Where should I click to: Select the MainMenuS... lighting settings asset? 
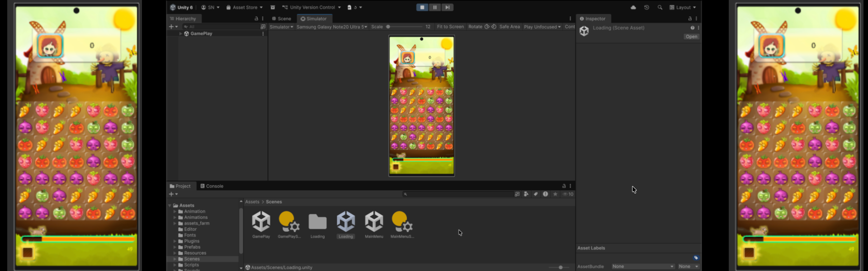coord(402,224)
